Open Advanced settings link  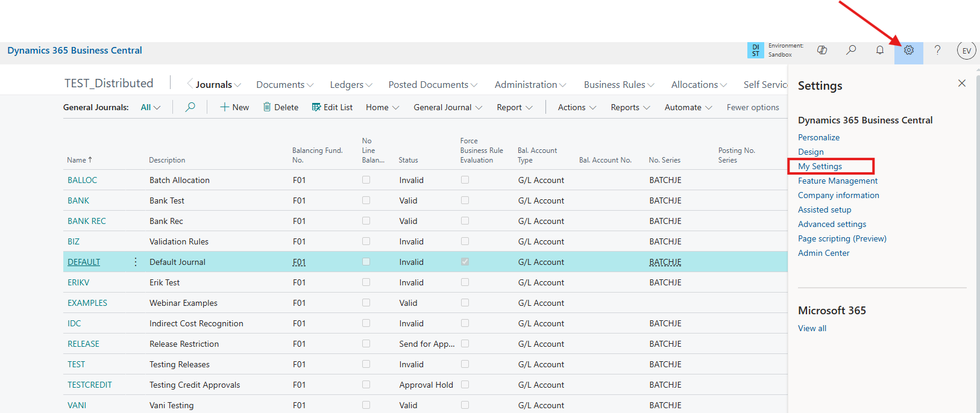[832, 224]
